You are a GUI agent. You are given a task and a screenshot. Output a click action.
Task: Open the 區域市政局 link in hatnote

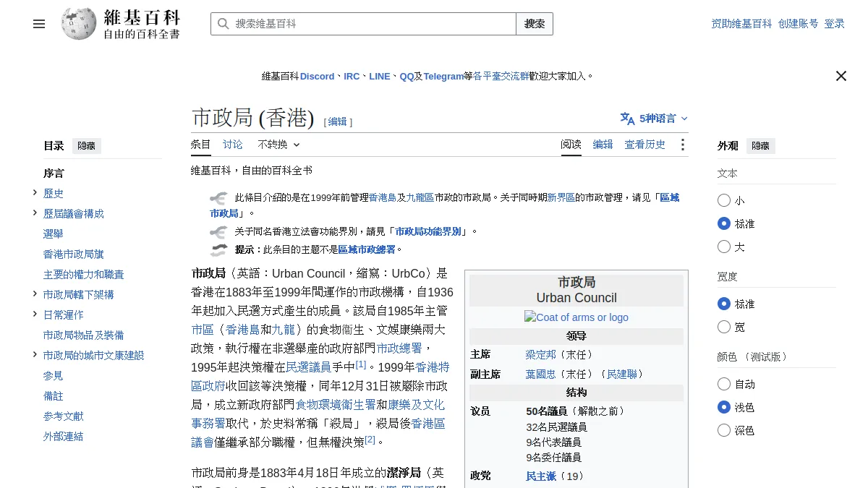pyautogui.click(x=669, y=197)
